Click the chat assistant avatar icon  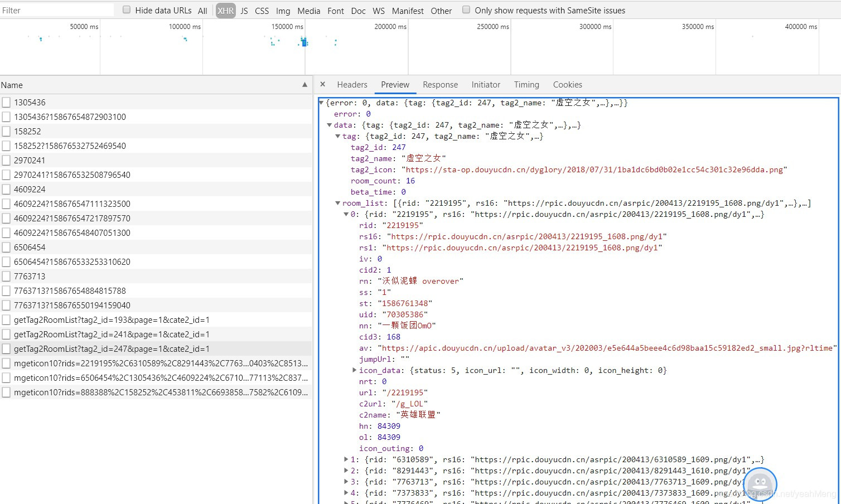coord(760,483)
